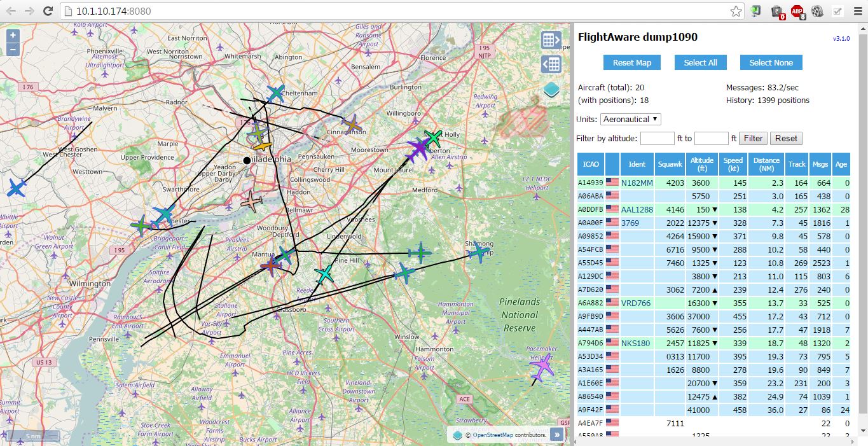Image resolution: width=868 pixels, height=446 pixels.
Task: Open the OpenStreetMap contributors link
Action: 493,435
